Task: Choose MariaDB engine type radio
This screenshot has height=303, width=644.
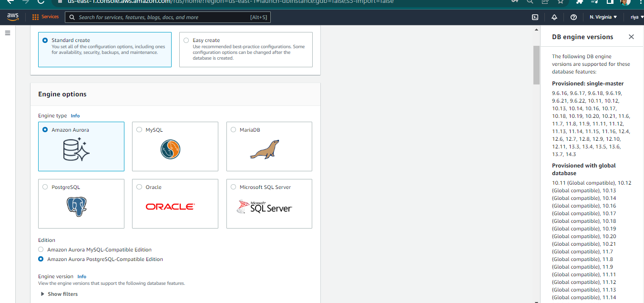Action: click(x=233, y=130)
